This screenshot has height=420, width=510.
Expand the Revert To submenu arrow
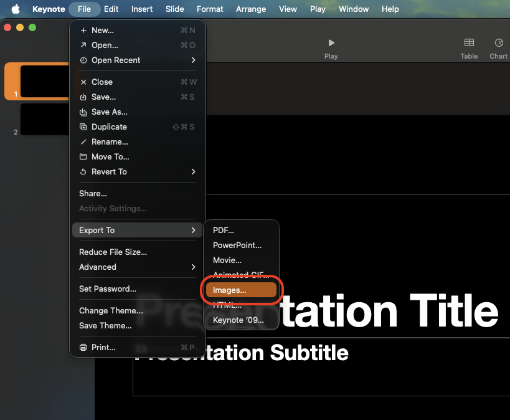click(194, 171)
